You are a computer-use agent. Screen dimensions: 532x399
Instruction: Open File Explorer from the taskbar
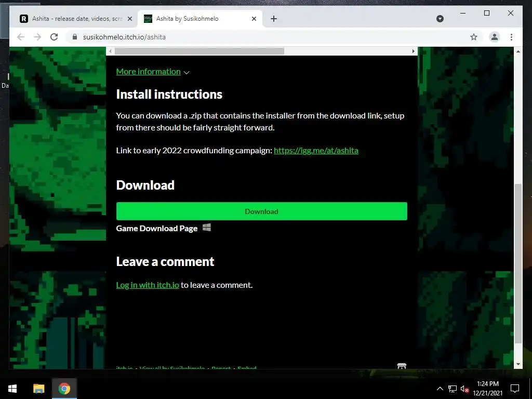pos(38,389)
